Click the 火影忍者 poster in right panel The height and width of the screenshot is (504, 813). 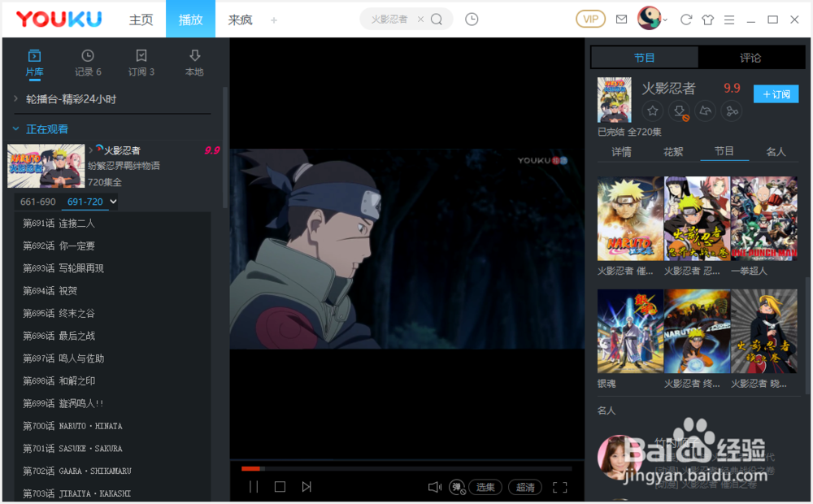pyautogui.click(x=614, y=100)
